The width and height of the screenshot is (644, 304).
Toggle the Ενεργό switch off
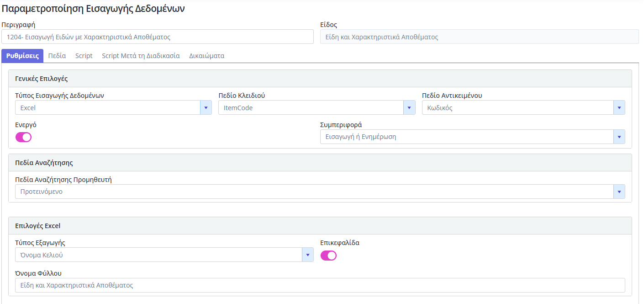[23, 137]
